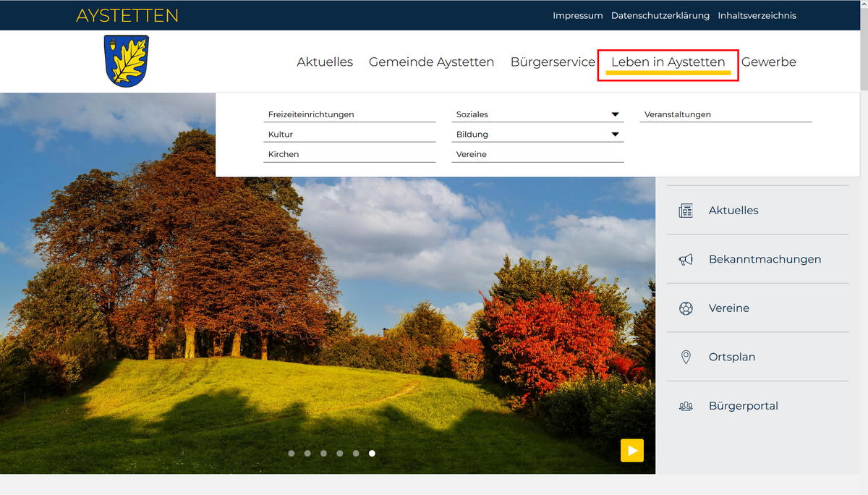
Task: Click the megaphone icon beside Bekanntmachungen
Action: pos(686,259)
